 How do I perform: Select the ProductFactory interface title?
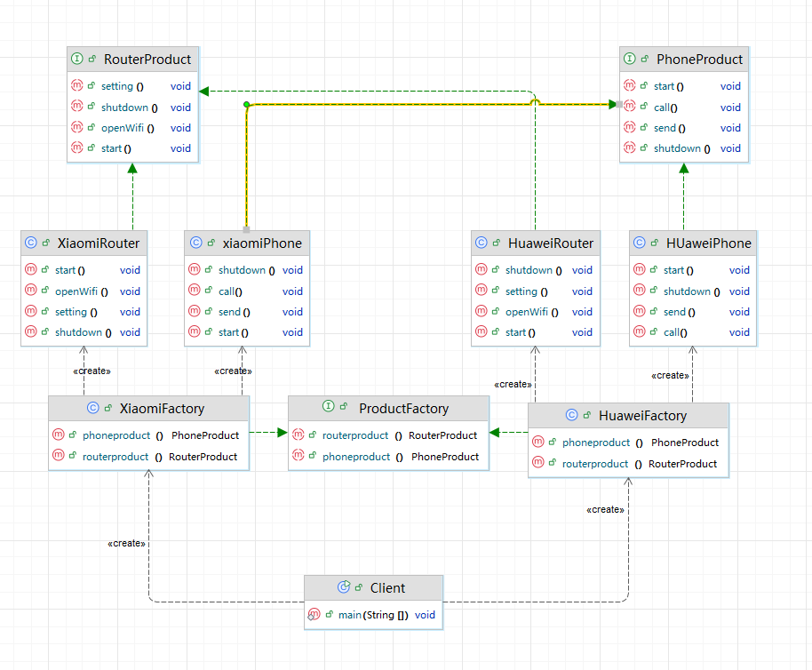(x=404, y=409)
